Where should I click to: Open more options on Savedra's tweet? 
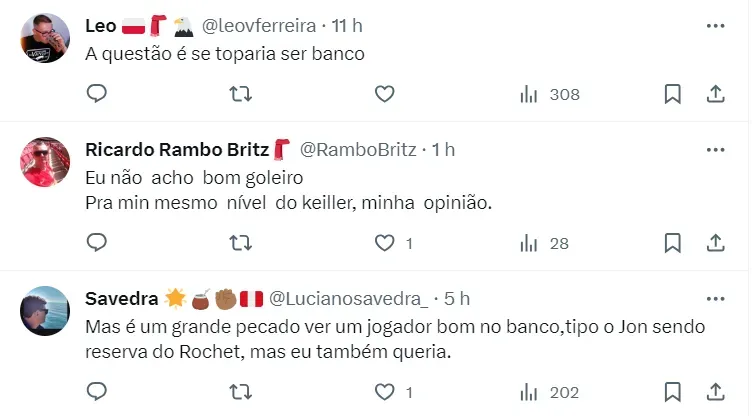tap(715, 298)
